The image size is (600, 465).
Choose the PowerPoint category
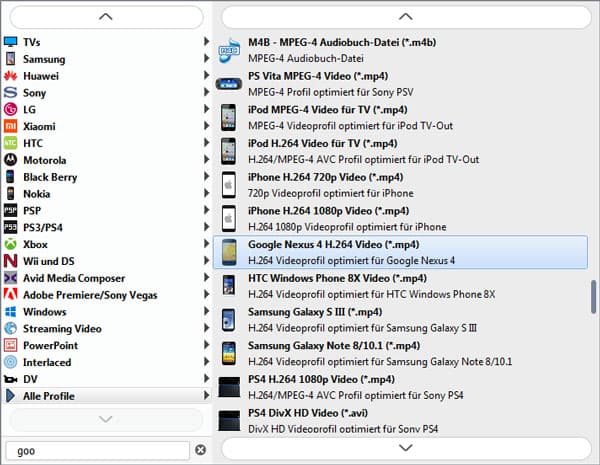click(107, 345)
